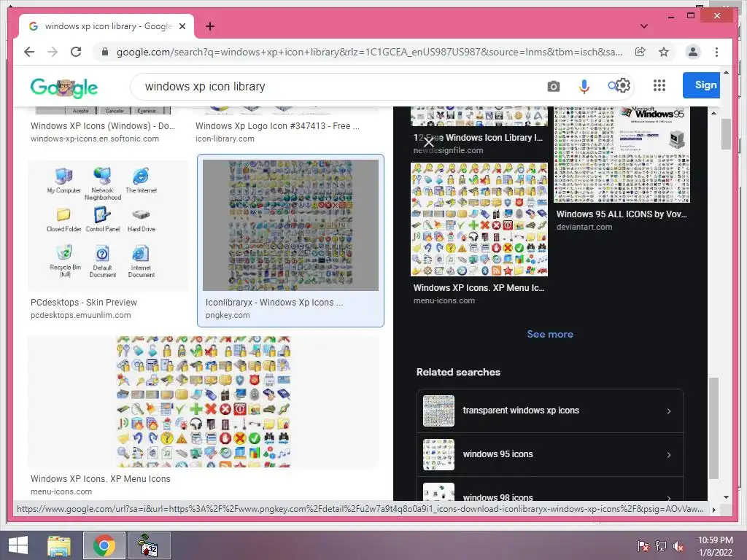The image size is (747, 560).
Task: Click the Sign in button
Action: (701, 85)
